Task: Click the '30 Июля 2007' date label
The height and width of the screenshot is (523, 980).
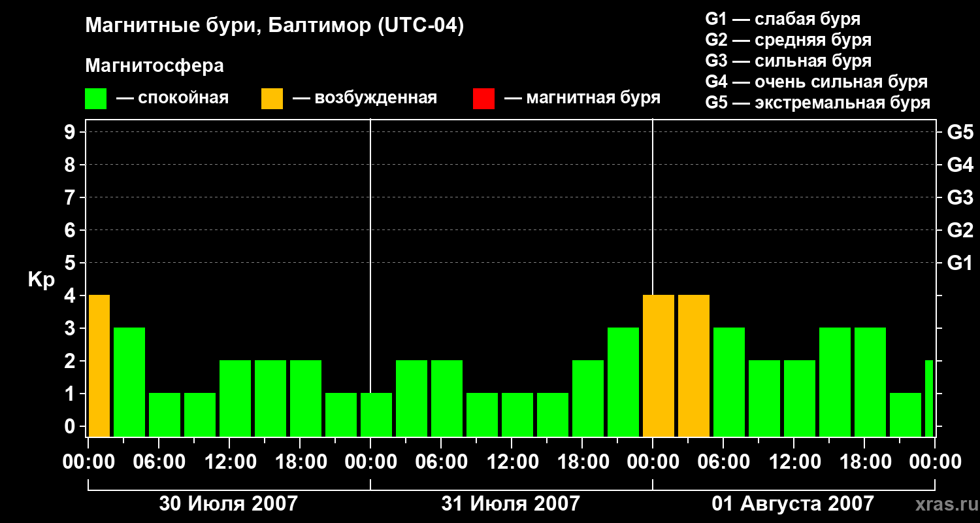Action: click(x=229, y=503)
